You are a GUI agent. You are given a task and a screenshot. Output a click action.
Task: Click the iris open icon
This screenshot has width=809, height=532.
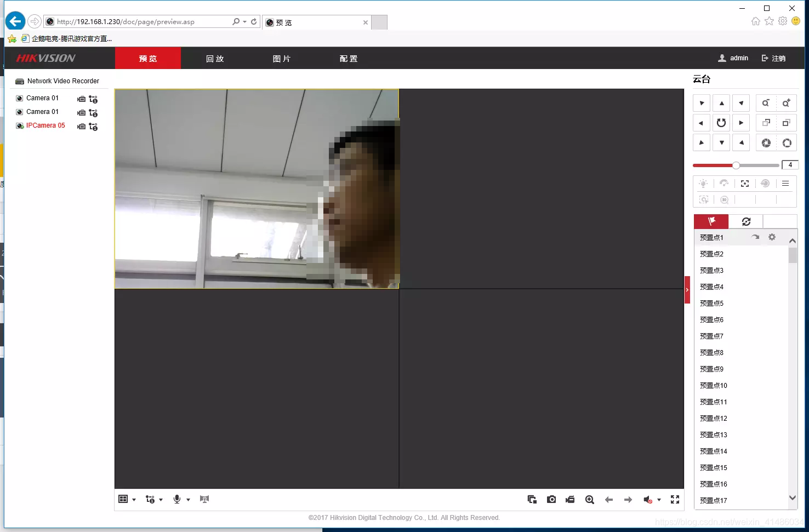click(787, 142)
